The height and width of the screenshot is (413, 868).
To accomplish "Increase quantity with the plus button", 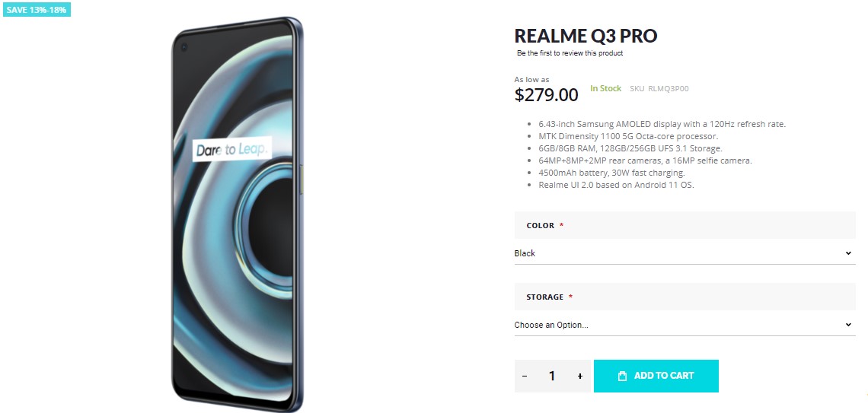I will pyautogui.click(x=580, y=376).
